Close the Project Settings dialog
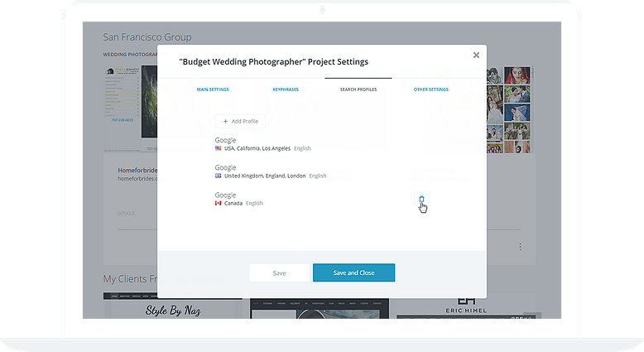 pos(476,55)
